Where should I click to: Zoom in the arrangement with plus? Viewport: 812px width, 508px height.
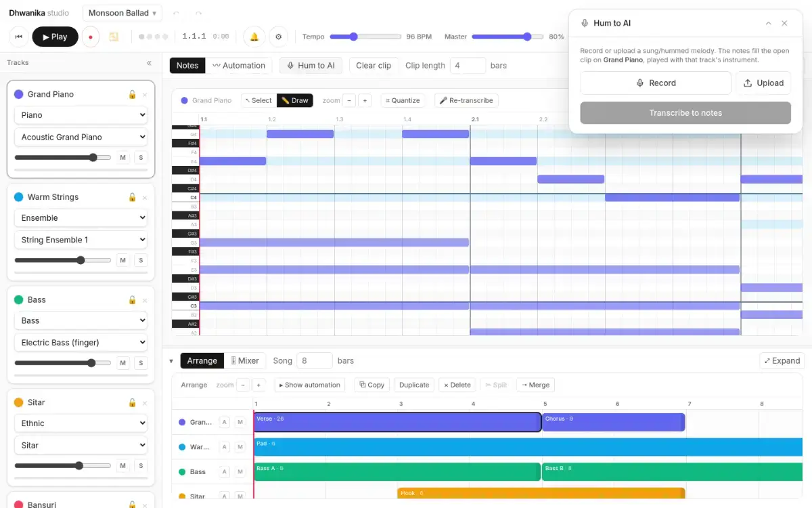click(x=258, y=385)
